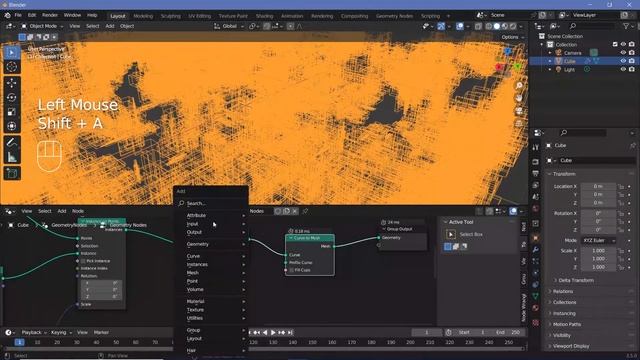Open the Geometry submenu in Add menu
The image size is (640, 360).
pyautogui.click(x=212, y=244)
